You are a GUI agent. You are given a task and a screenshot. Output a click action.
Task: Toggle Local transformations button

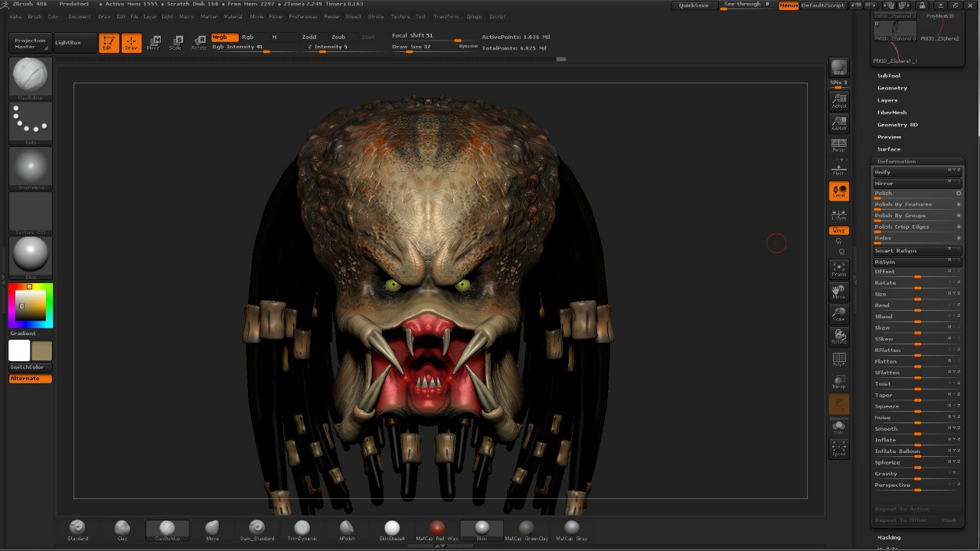[839, 191]
